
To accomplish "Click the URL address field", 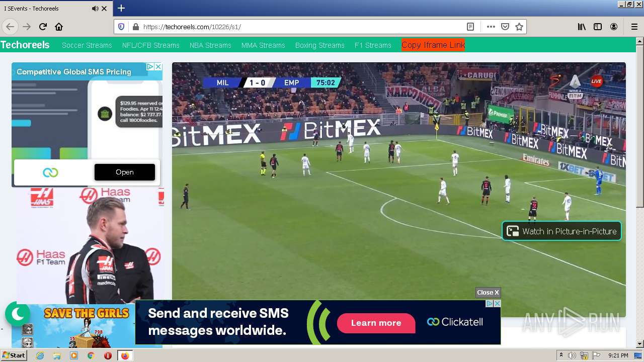I will coord(302,27).
